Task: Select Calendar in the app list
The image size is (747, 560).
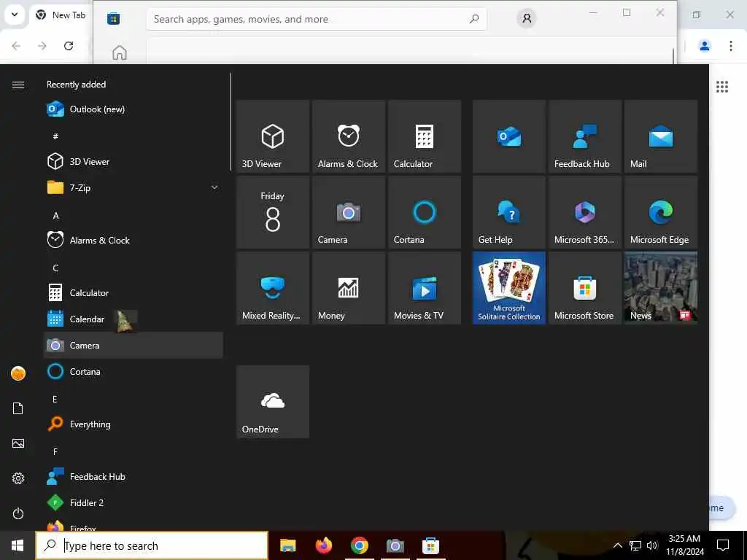Action: (x=133, y=319)
